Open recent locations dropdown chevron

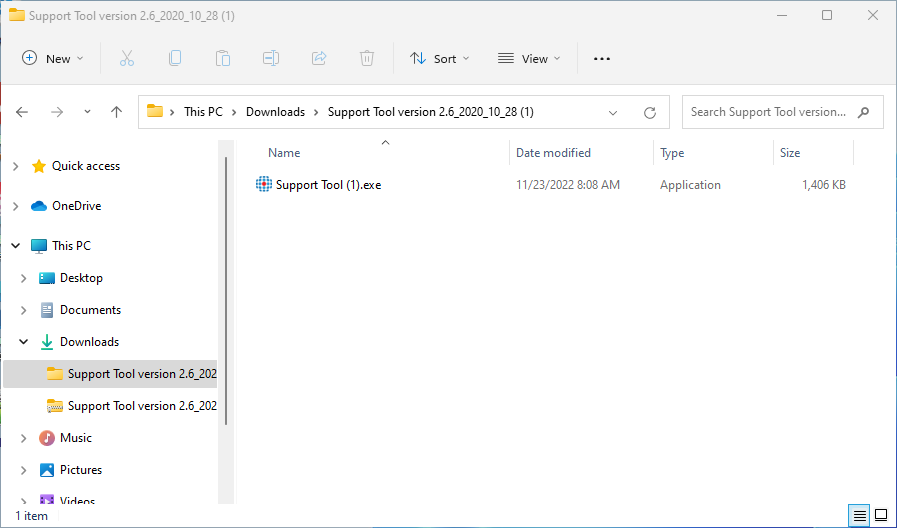(87, 112)
